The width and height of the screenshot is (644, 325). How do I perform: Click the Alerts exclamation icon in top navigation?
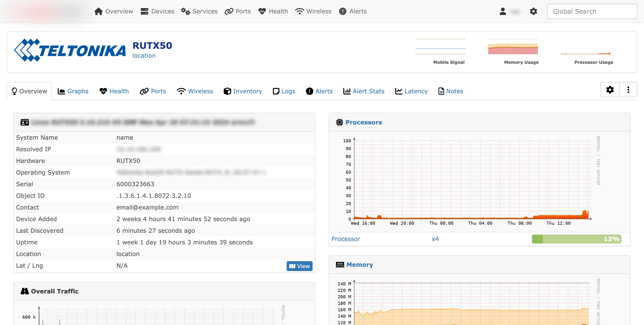(x=343, y=11)
